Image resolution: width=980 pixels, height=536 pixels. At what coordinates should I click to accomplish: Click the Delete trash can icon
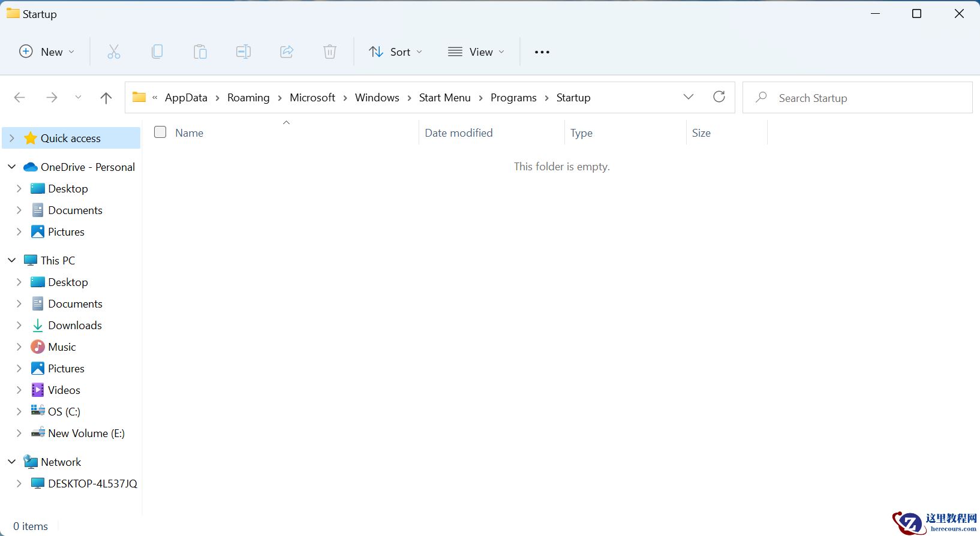click(x=330, y=52)
